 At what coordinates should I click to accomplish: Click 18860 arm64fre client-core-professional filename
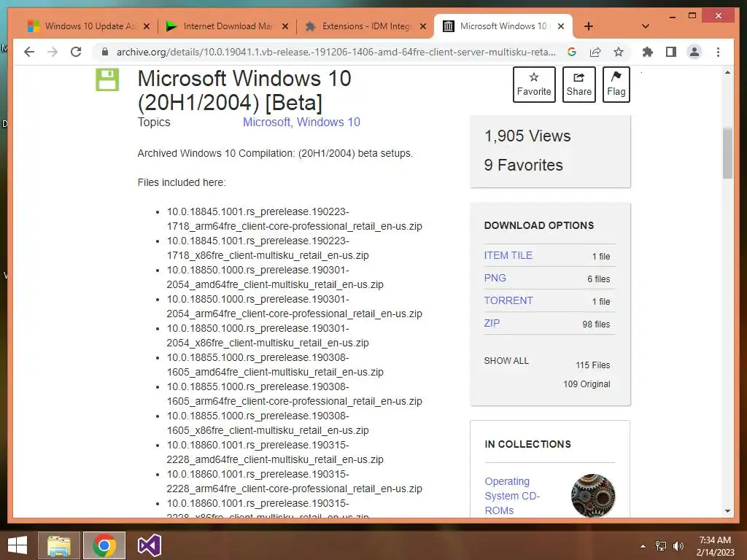click(295, 481)
